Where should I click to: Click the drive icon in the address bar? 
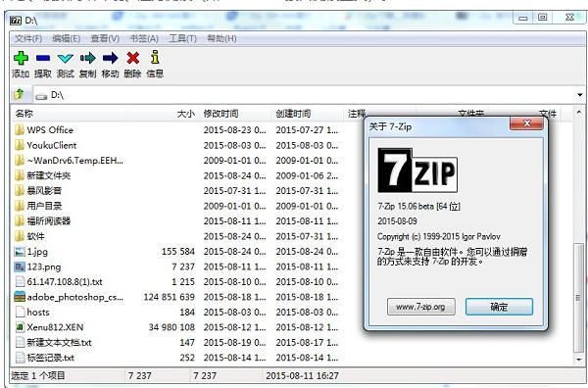click(41, 96)
